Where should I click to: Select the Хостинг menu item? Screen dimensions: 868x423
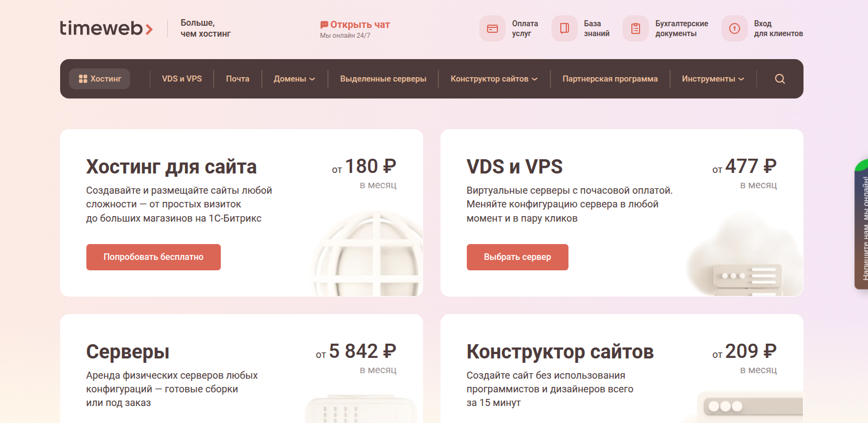tap(99, 79)
